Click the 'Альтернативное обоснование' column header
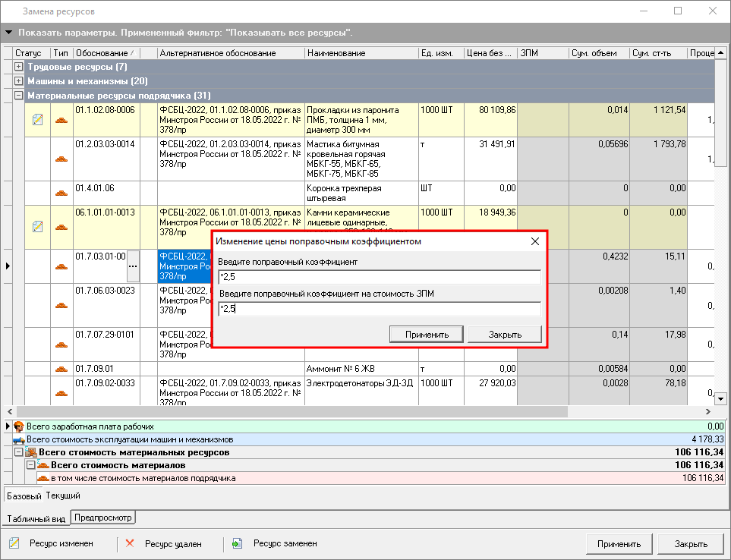 pos(231,53)
